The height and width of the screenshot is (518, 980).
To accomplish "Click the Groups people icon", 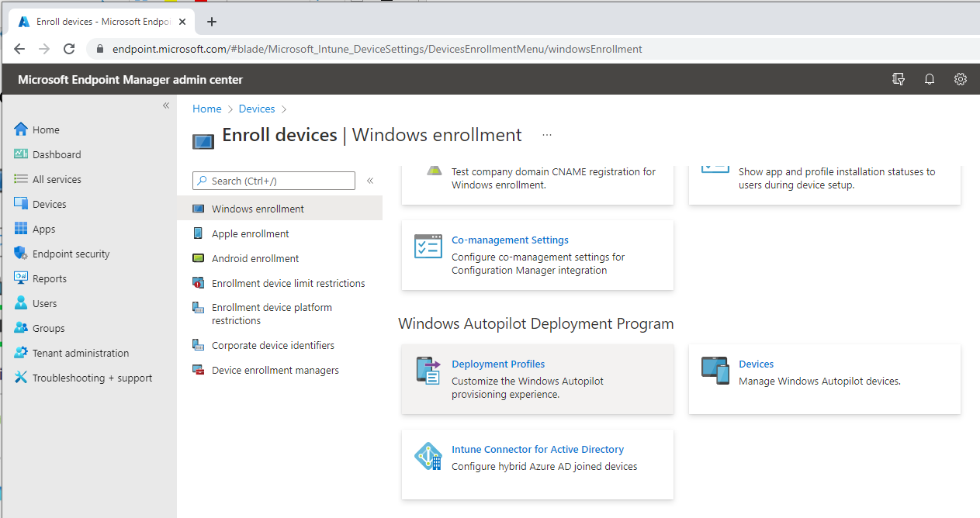I will [x=21, y=328].
